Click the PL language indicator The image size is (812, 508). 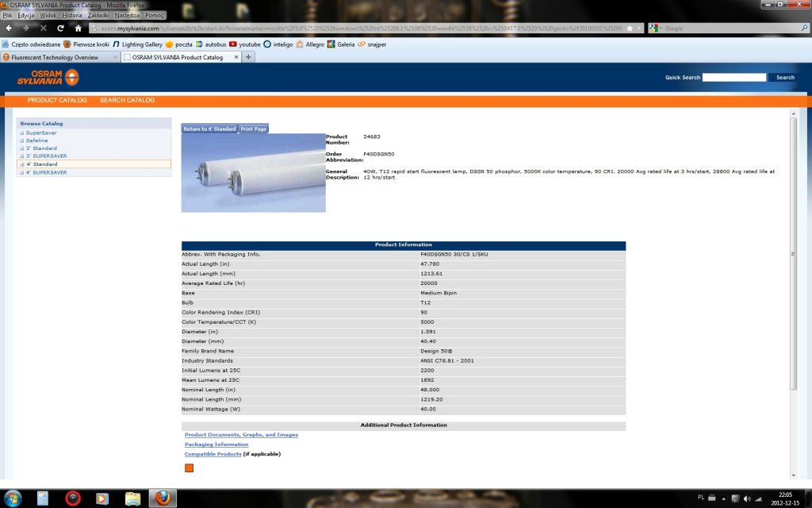(701, 497)
